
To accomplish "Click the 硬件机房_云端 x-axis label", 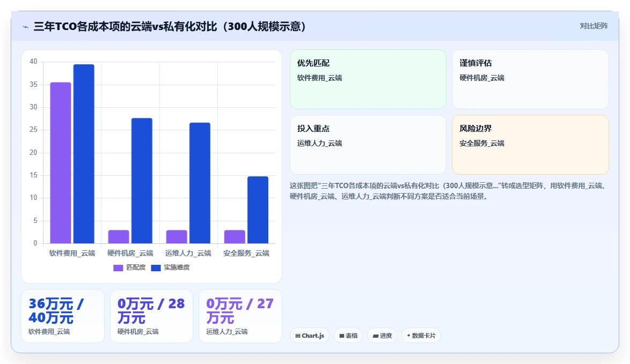I will click(130, 253).
